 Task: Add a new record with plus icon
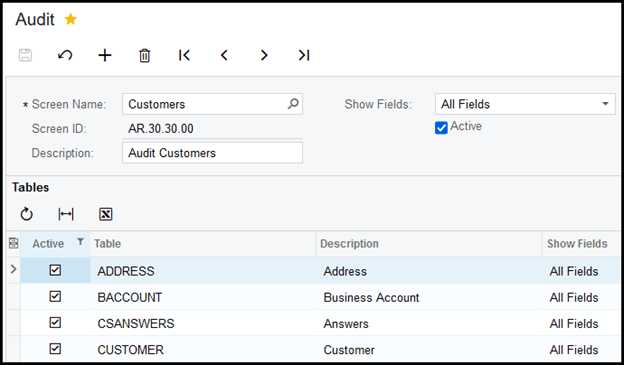105,55
